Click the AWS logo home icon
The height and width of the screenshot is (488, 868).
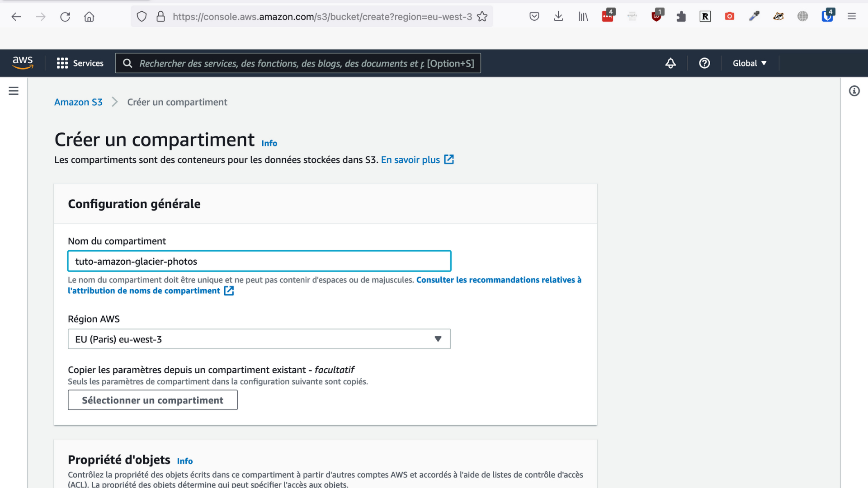click(23, 63)
